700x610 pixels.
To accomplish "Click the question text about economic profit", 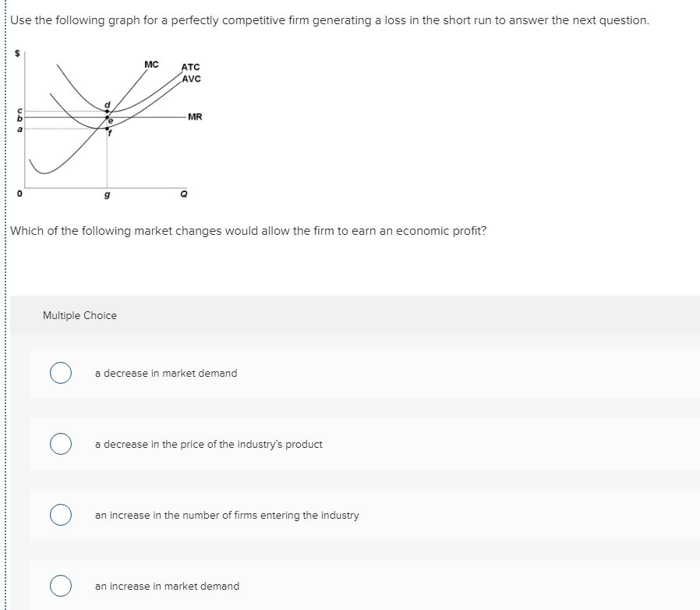I will point(248,230).
